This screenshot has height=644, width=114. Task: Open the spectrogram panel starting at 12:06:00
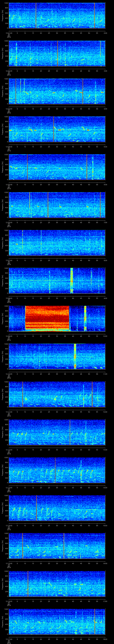click(57, 205)
